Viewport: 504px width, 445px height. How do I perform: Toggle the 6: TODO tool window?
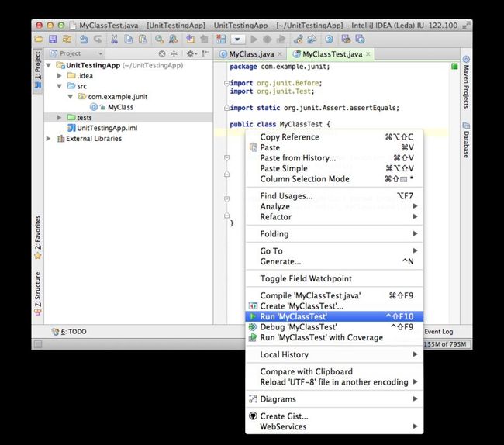click(70, 332)
